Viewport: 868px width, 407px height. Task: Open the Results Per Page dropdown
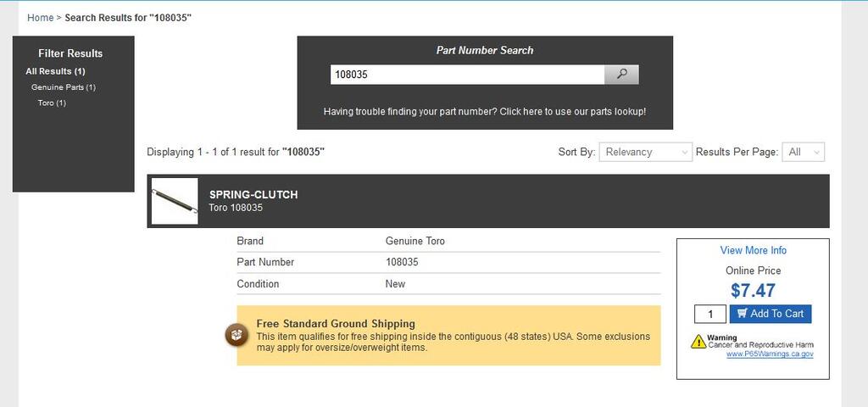pyautogui.click(x=803, y=152)
